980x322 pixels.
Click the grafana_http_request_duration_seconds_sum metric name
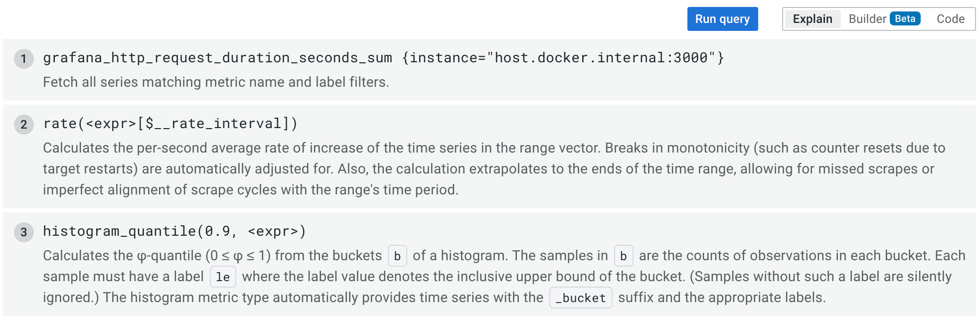(217, 58)
